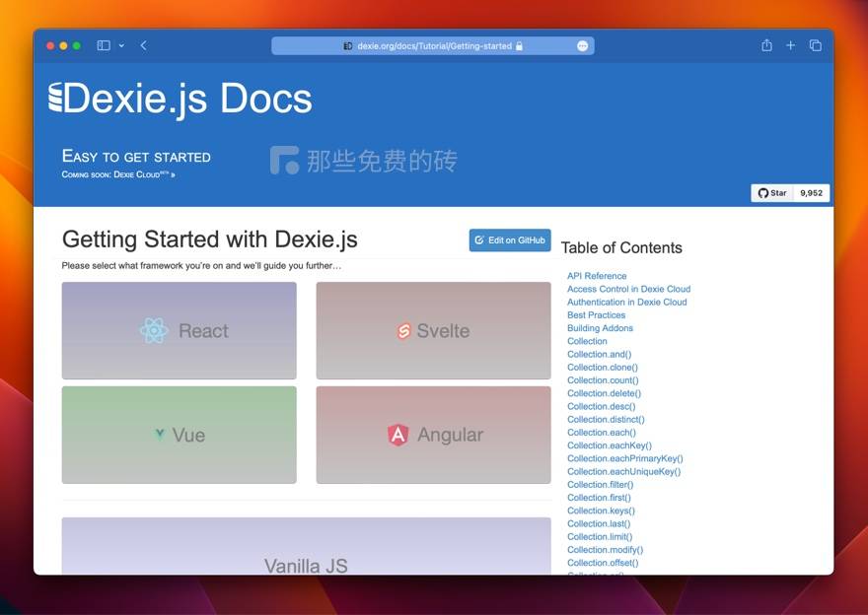The width and height of the screenshot is (868, 615).
Task: Open Collection.offset() link
Action: tap(603, 563)
